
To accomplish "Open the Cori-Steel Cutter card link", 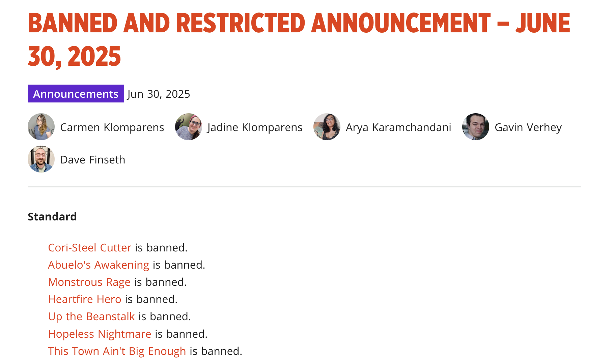I will tap(90, 248).
